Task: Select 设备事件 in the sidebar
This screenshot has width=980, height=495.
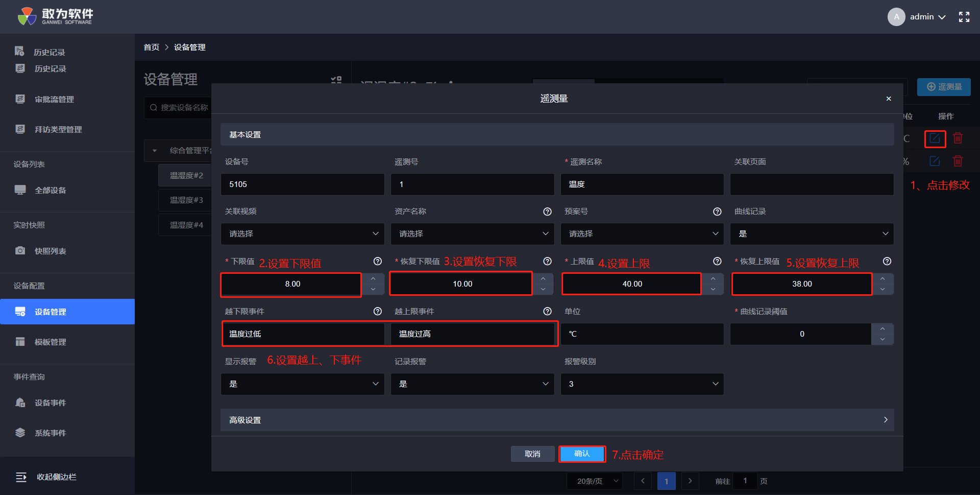Action: coord(50,403)
